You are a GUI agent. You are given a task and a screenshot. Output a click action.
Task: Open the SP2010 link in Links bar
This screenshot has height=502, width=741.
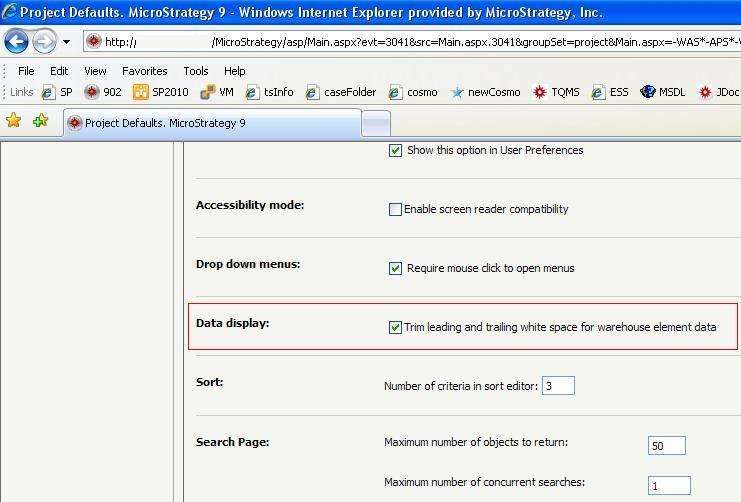[160, 92]
